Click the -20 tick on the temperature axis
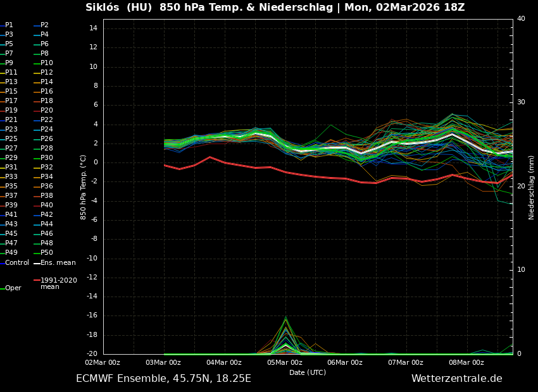 [x=92, y=354]
